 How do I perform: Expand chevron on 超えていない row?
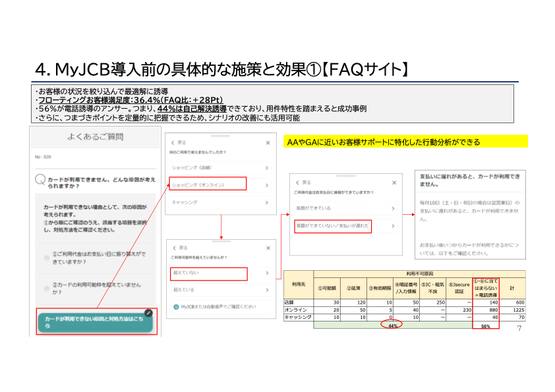(x=267, y=273)
